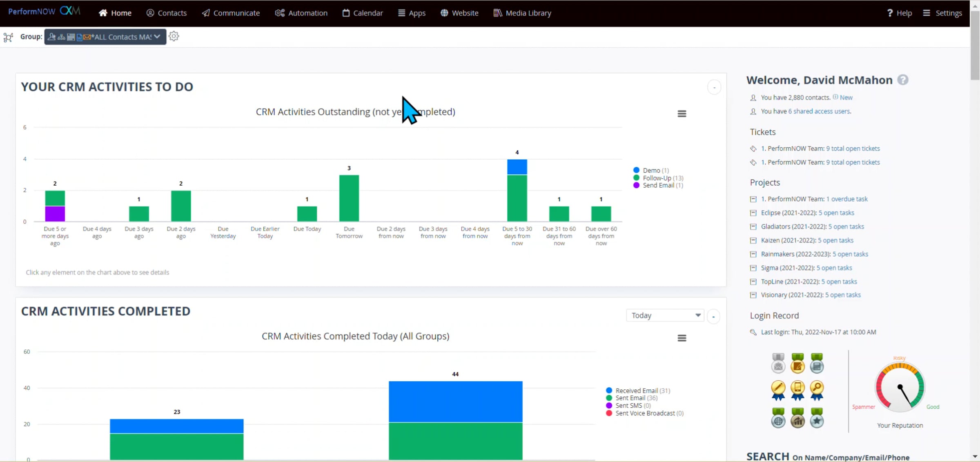Click the group network icon left of Group label
Image resolution: width=980 pixels, height=462 pixels.
tap(8, 37)
